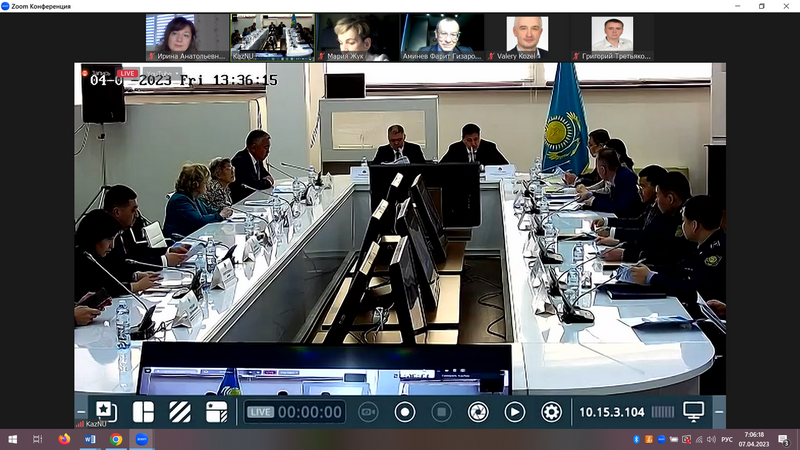
Task: Select Valery Kozel participant thumbnail
Action: click(528, 38)
